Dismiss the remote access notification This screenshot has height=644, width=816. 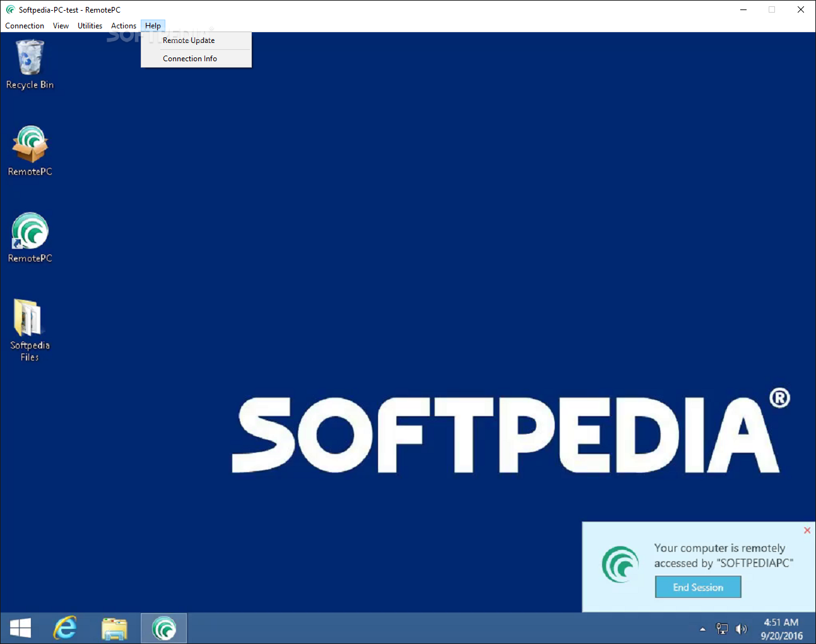click(x=807, y=530)
